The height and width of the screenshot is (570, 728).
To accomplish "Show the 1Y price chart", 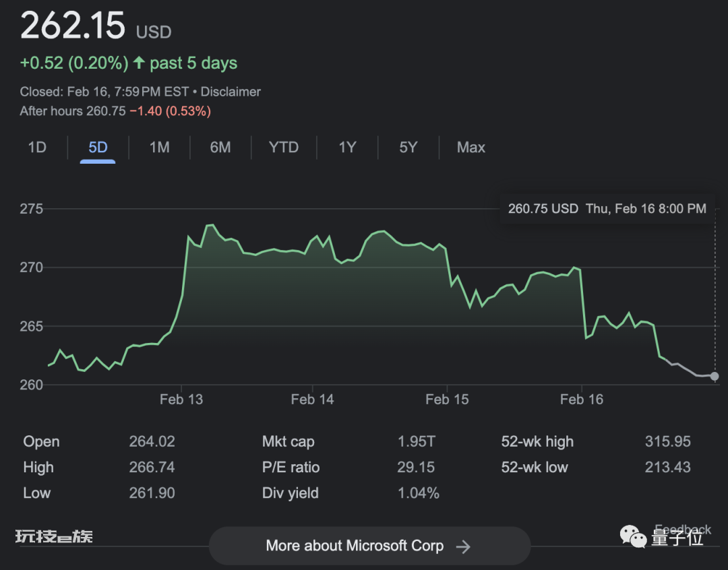I will [x=347, y=147].
